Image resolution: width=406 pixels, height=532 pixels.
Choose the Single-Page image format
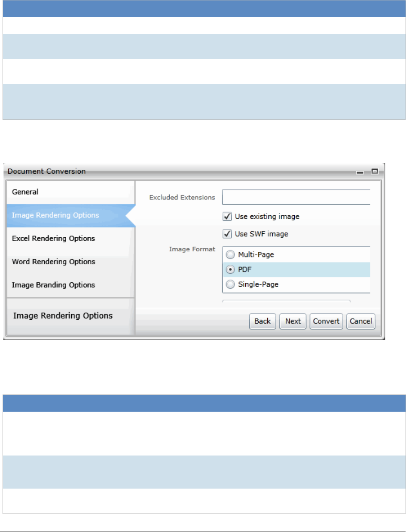point(231,284)
